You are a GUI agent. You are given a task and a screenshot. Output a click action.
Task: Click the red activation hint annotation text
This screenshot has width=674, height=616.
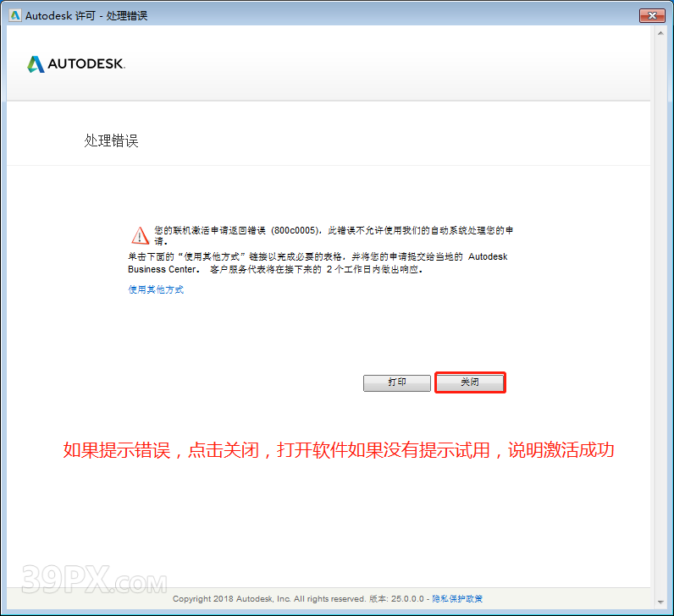[338, 450]
